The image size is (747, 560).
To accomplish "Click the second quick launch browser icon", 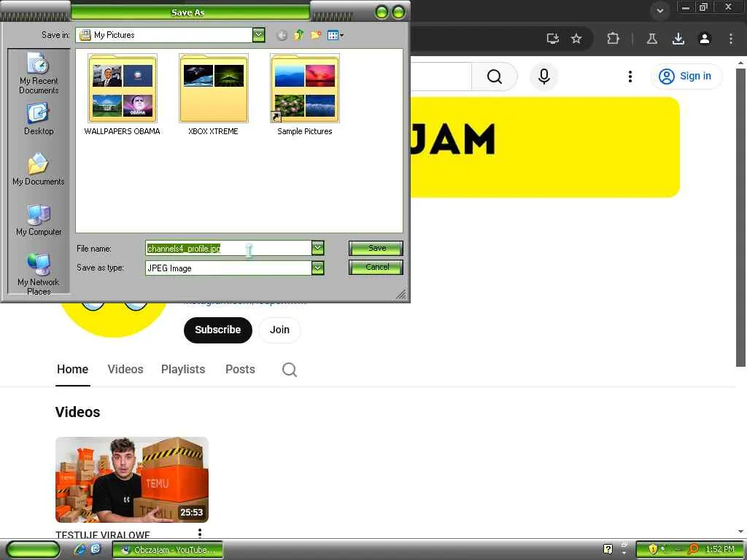I will click(96, 550).
